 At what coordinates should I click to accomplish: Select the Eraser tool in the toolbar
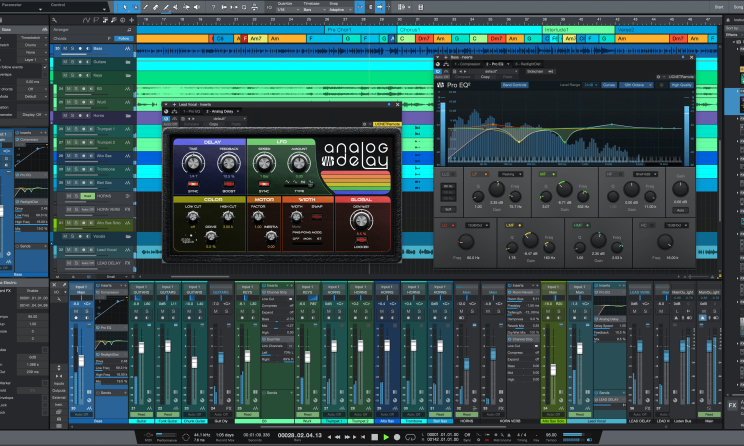click(155, 7)
